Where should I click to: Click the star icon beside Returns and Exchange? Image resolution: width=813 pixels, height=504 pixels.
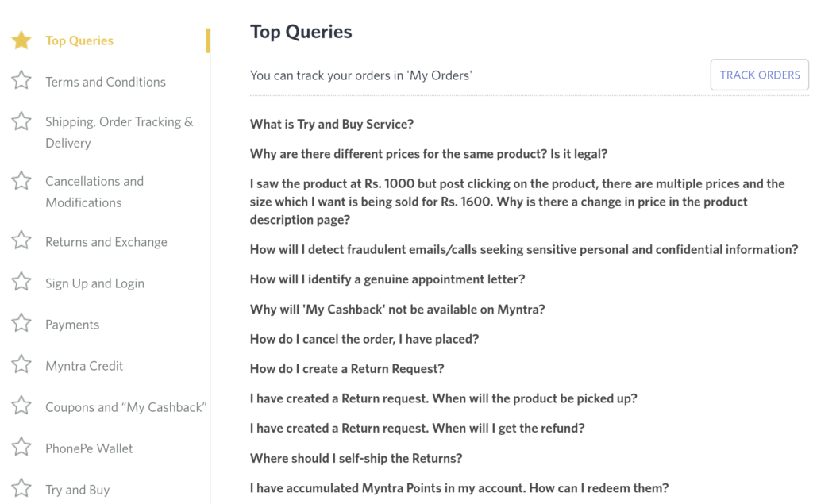pyautogui.click(x=21, y=241)
